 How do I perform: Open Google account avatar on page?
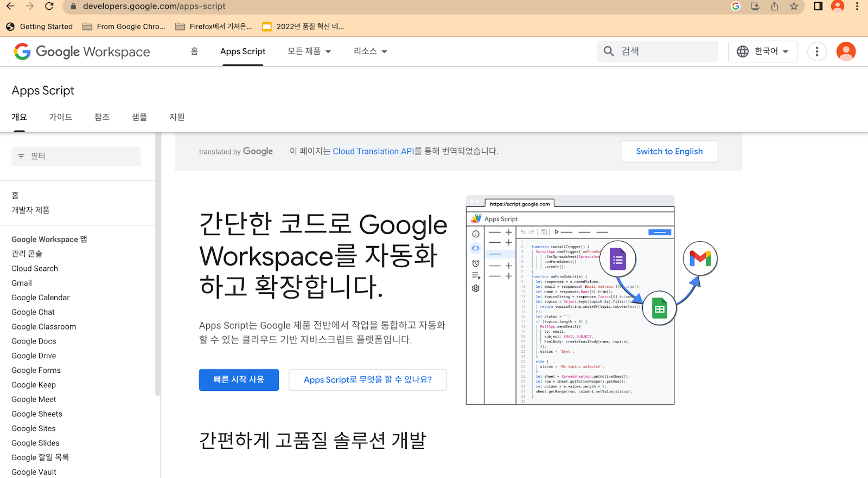point(846,51)
